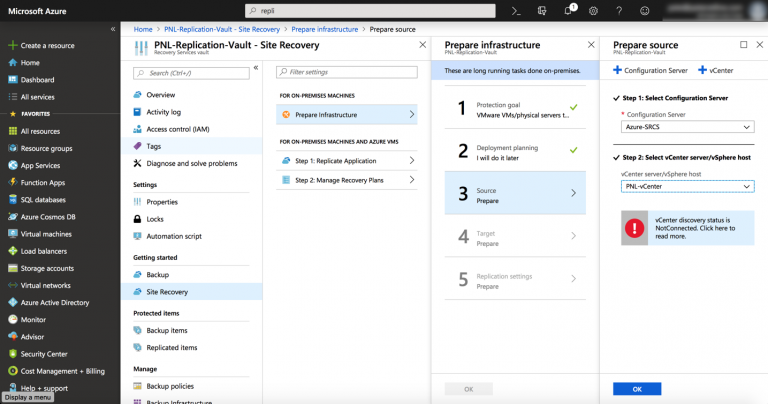Open the help question mark icon

tap(619, 11)
